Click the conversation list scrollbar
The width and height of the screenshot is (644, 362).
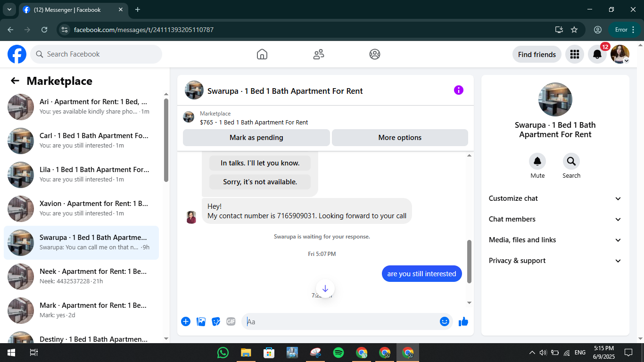coord(166,140)
